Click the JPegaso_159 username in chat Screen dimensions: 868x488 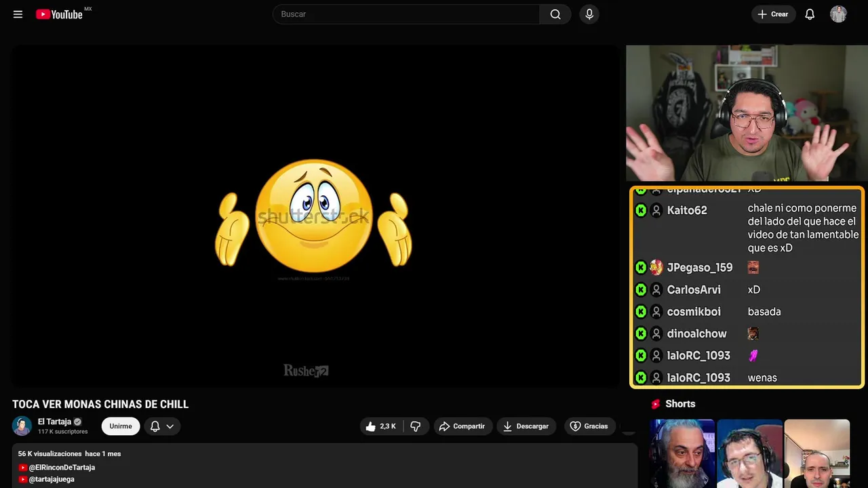click(x=700, y=268)
